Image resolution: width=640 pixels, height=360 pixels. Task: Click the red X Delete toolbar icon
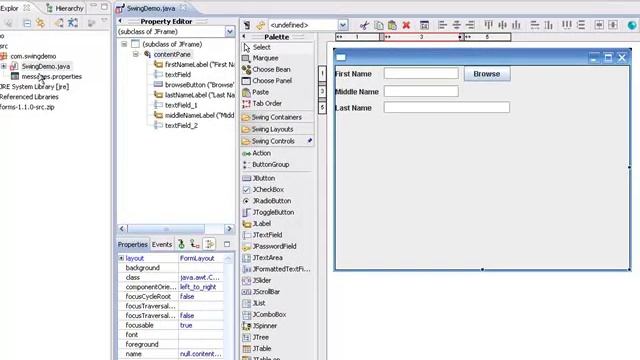point(406,25)
